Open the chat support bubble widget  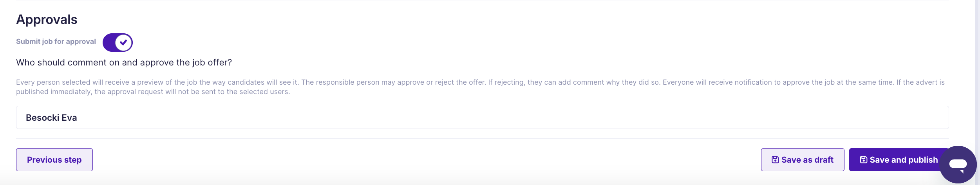[x=958, y=164]
